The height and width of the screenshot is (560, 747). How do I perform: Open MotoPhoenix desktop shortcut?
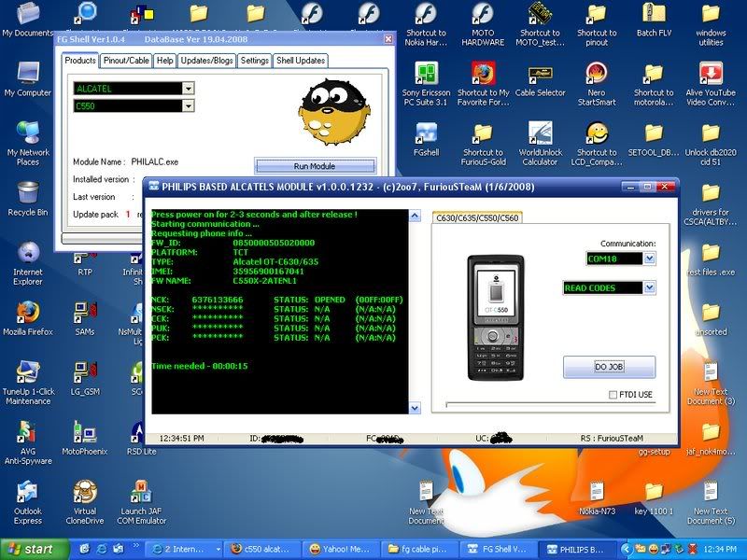pyautogui.click(x=85, y=438)
